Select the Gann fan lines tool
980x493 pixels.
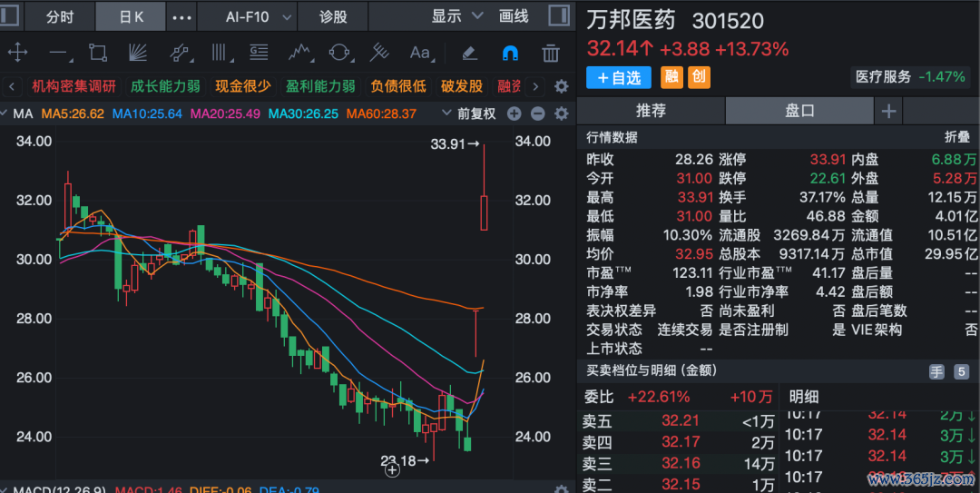(x=138, y=53)
